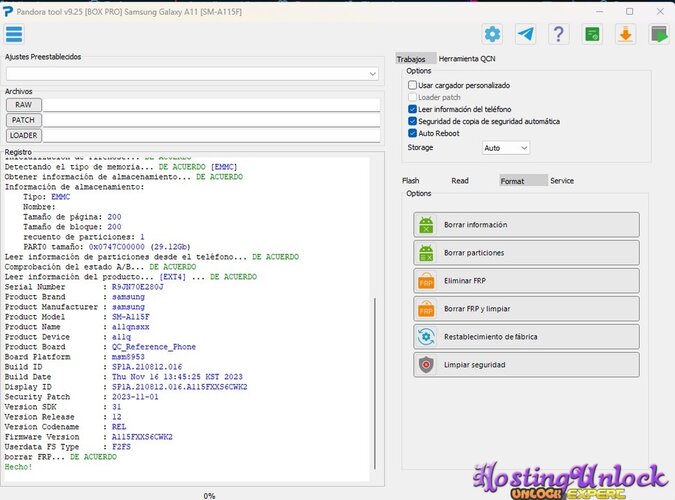Click the Thu Nov 16 build date value

pos(177,377)
